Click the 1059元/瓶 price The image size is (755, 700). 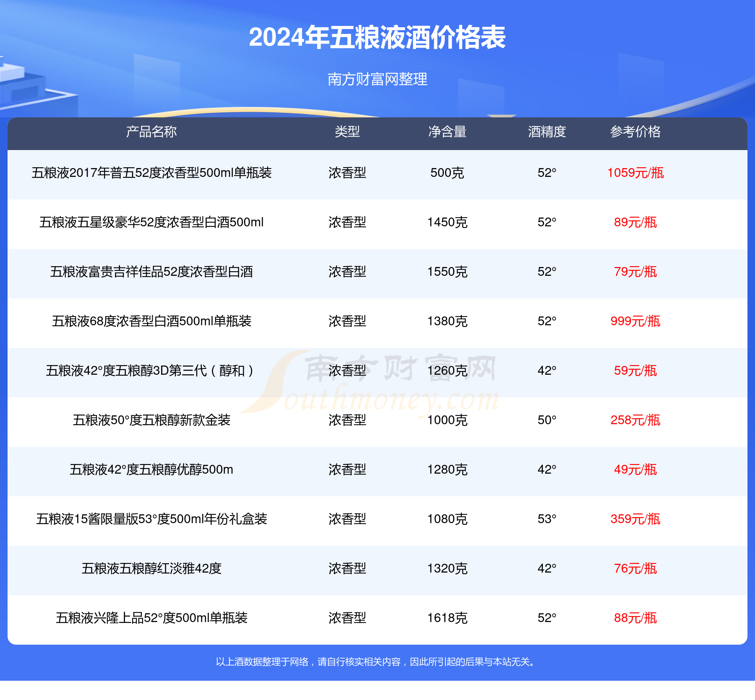pos(635,173)
